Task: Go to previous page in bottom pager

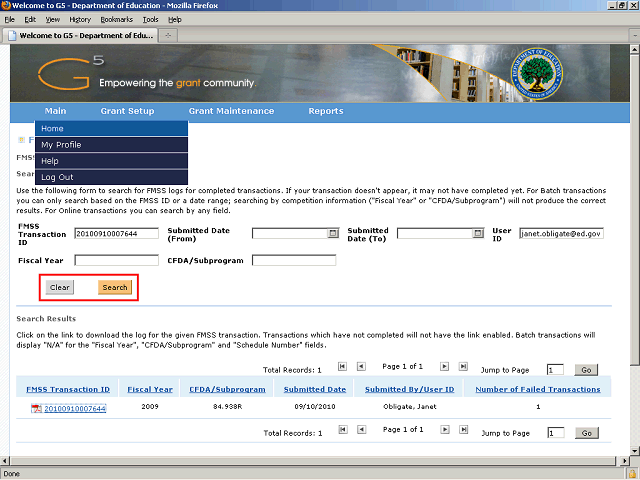Action: 362,429
